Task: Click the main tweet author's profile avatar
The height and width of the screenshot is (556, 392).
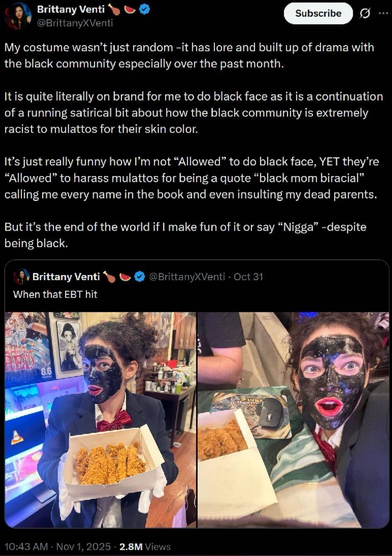Action: tap(18, 15)
